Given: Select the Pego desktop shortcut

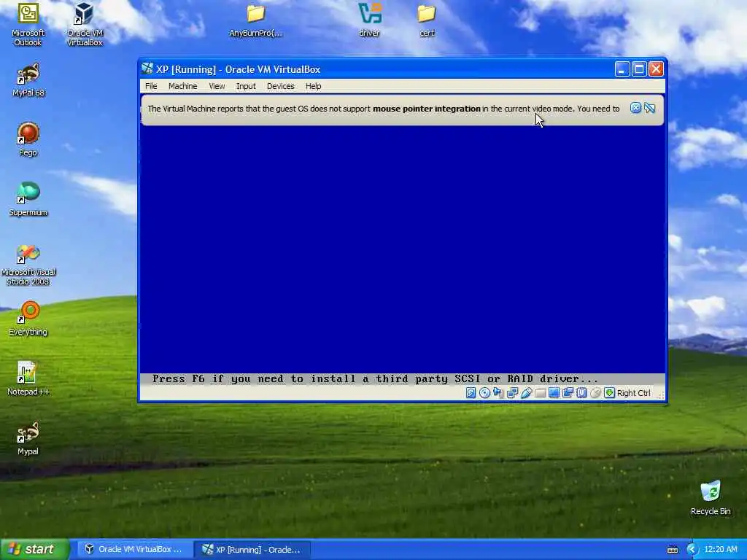Looking at the screenshot, I should point(28,139).
